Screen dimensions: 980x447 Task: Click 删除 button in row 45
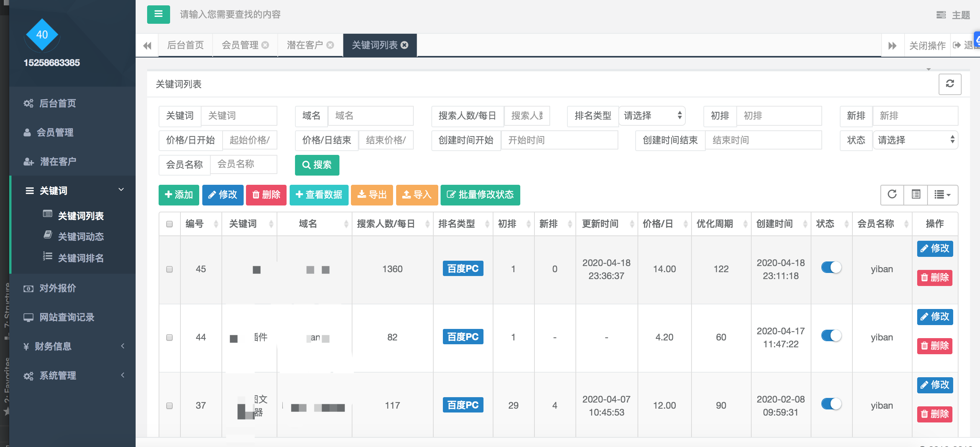[x=935, y=278]
